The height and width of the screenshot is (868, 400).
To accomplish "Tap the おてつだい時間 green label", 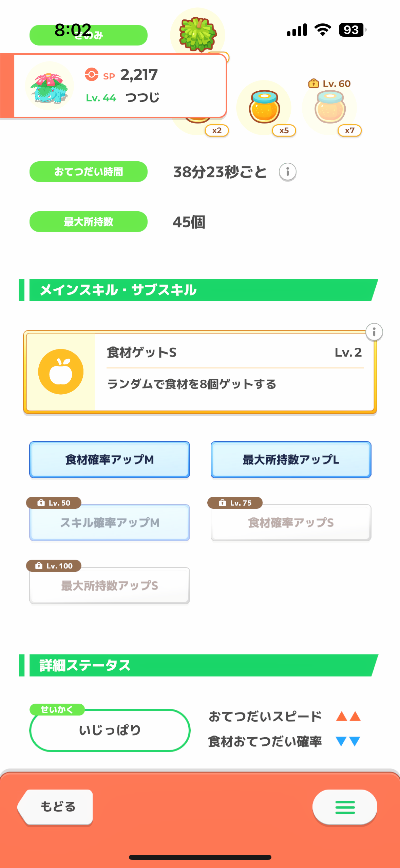I will click(x=88, y=172).
